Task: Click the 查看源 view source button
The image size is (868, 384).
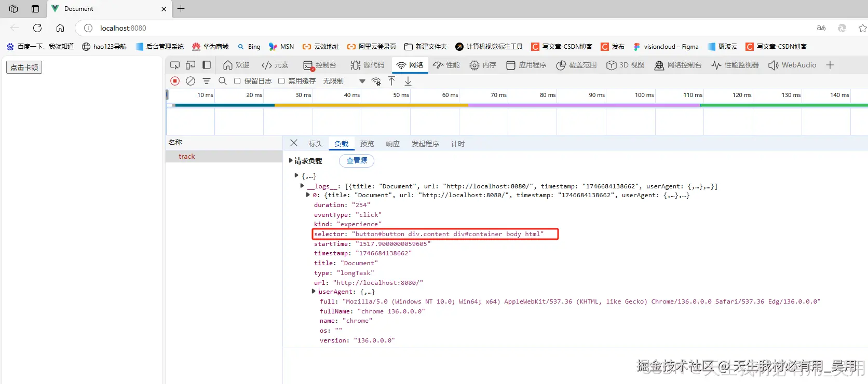Action: point(357,161)
